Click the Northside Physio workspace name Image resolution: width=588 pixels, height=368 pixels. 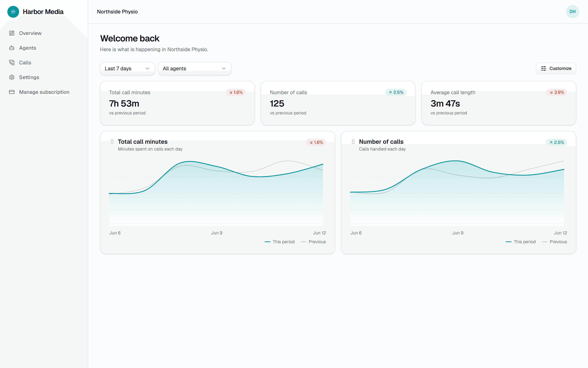pyautogui.click(x=117, y=12)
